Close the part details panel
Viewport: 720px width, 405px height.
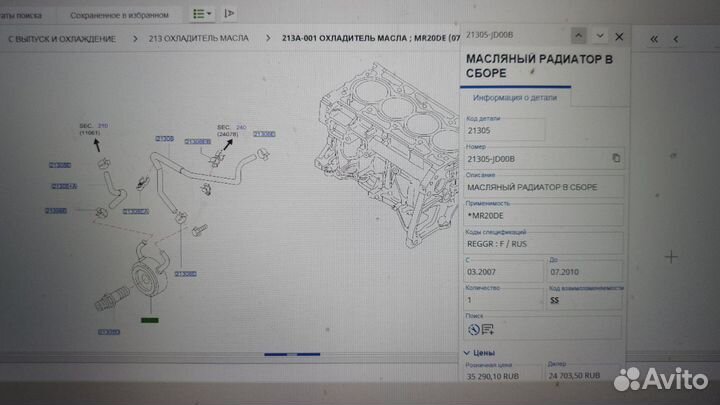click(x=620, y=36)
